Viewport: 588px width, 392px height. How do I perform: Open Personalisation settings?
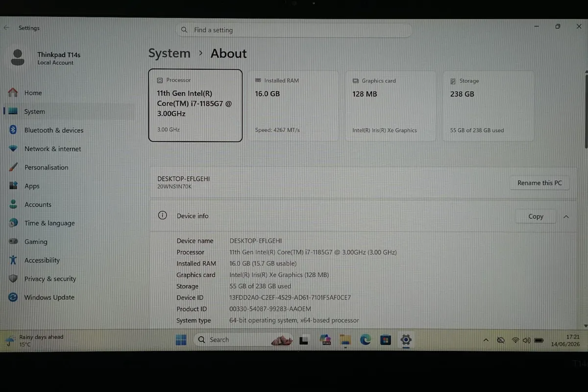pos(69,167)
